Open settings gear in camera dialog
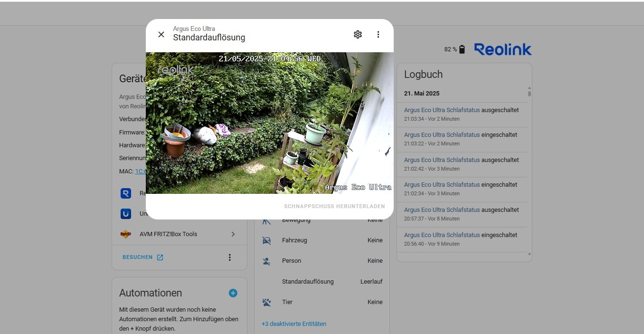Viewport: 644px width, 334px height. pos(358,34)
